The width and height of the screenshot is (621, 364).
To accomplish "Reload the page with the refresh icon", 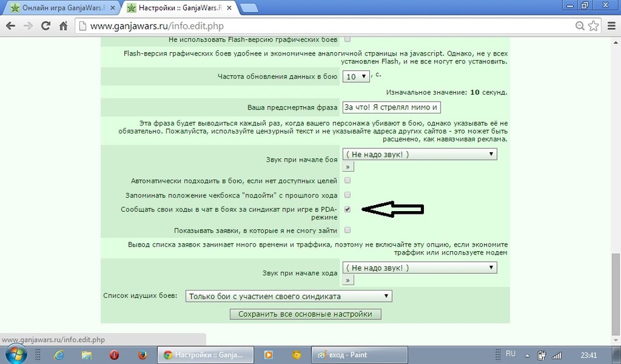I will 46,26.
